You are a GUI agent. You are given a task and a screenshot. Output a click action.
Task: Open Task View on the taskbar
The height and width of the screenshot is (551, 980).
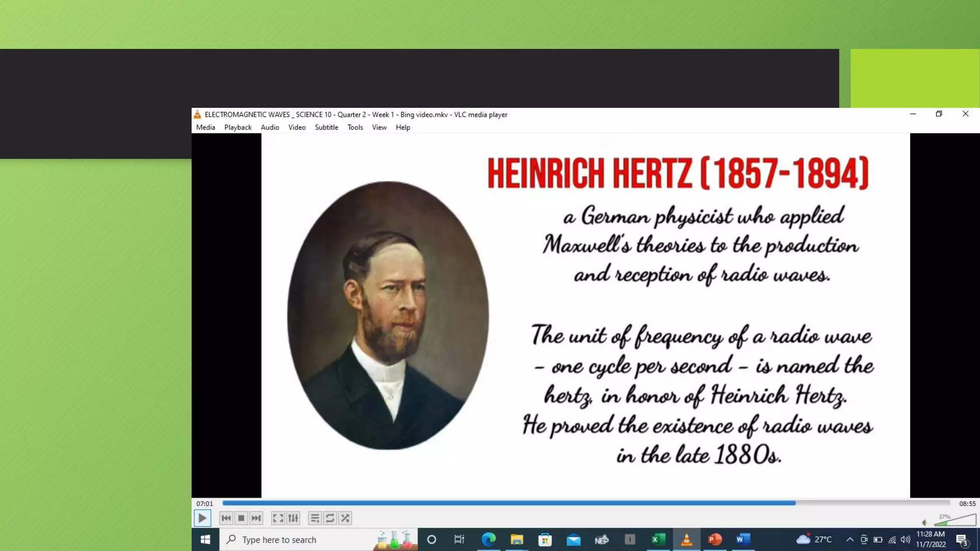pos(459,540)
